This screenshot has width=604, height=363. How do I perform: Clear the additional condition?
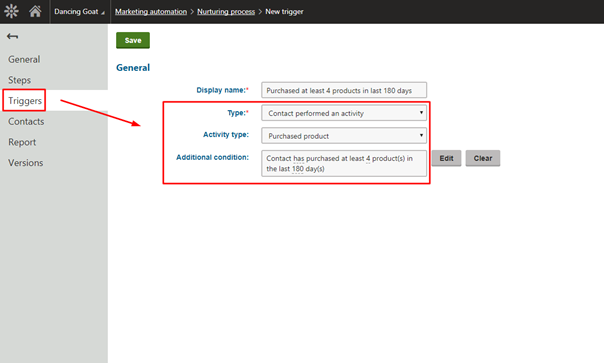pos(483,158)
